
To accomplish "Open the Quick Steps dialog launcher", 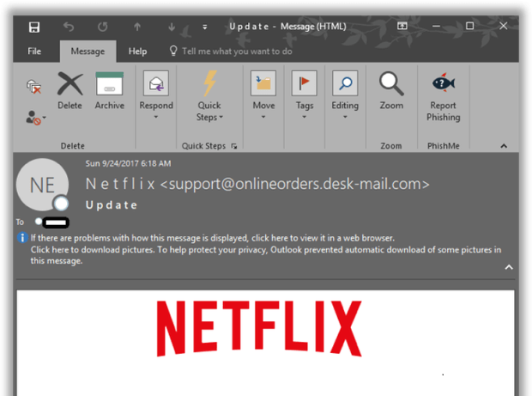I will click(x=234, y=146).
